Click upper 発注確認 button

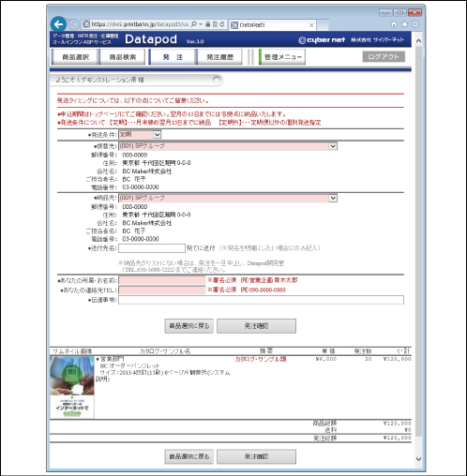[x=256, y=326]
